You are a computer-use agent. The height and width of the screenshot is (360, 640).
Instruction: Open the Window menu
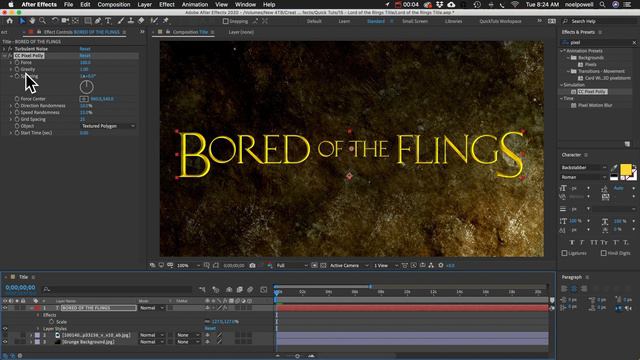point(245,4)
